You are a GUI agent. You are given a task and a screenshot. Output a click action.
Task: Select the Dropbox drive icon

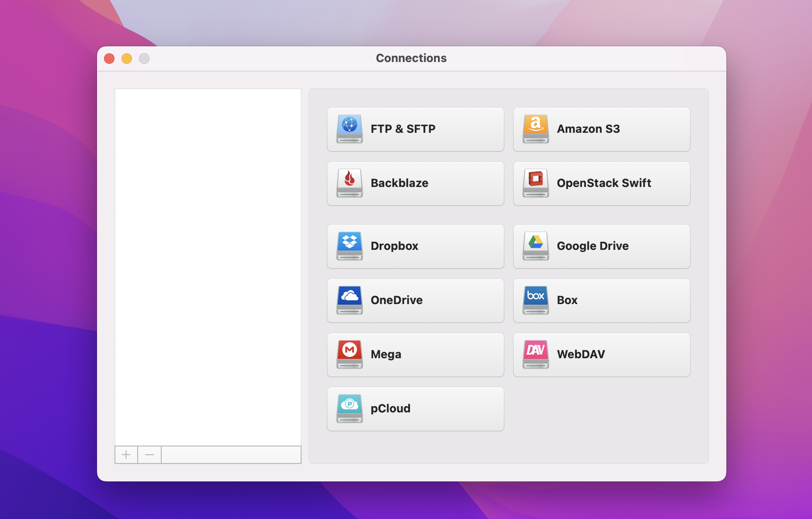click(349, 246)
